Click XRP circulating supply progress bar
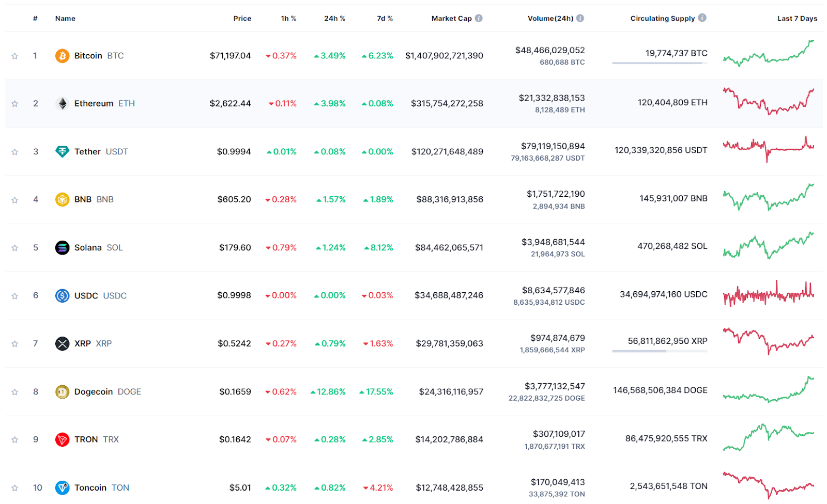The width and height of the screenshot is (827, 504). [660, 351]
